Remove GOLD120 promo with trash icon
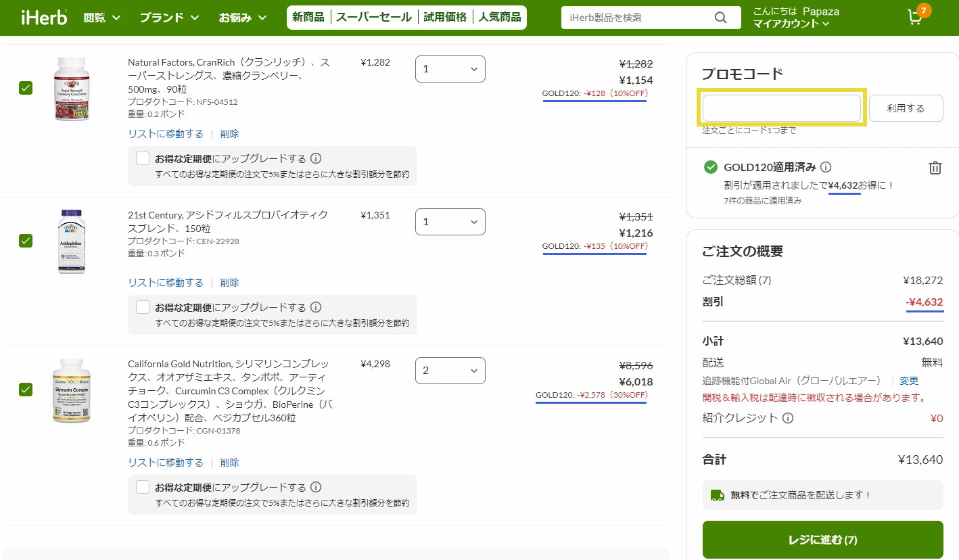Screen dimensions: 959x560 point(935,168)
